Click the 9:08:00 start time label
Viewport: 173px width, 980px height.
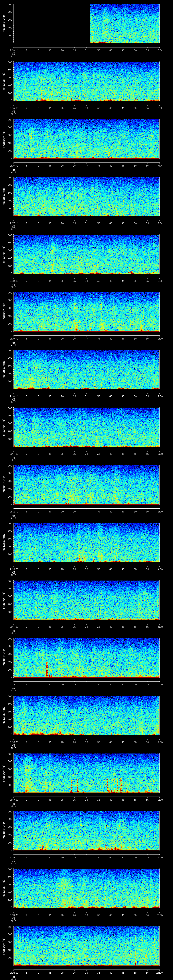point(14,281)
